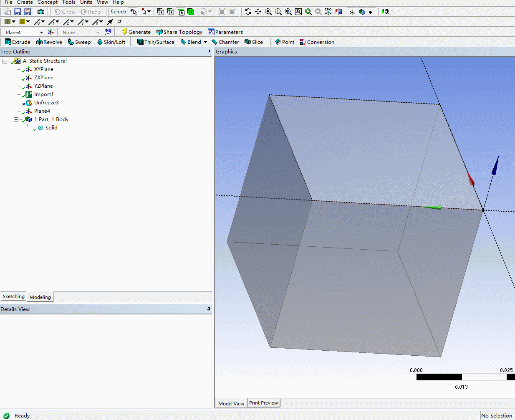Select the Chamfer tool

(x=225, y=42)
